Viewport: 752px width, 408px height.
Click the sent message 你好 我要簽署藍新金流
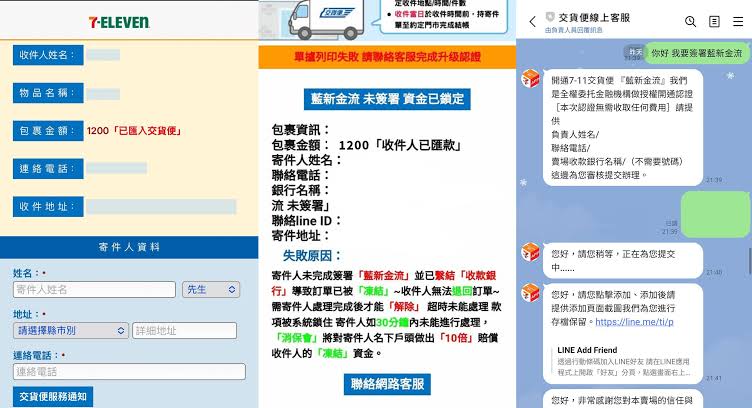[697, 53]
